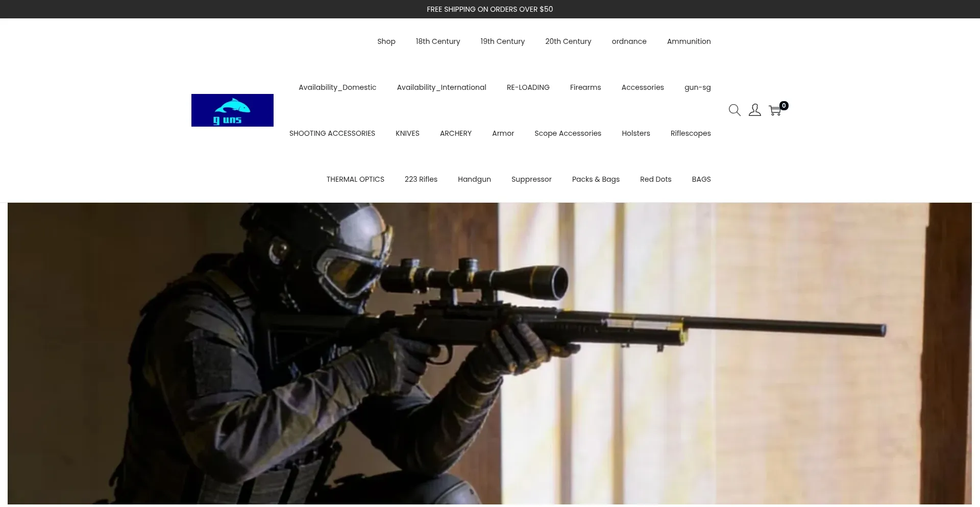This screenshot has width=980, height=507.
Task: Open the Shop menu
Action: coord(386,41)
